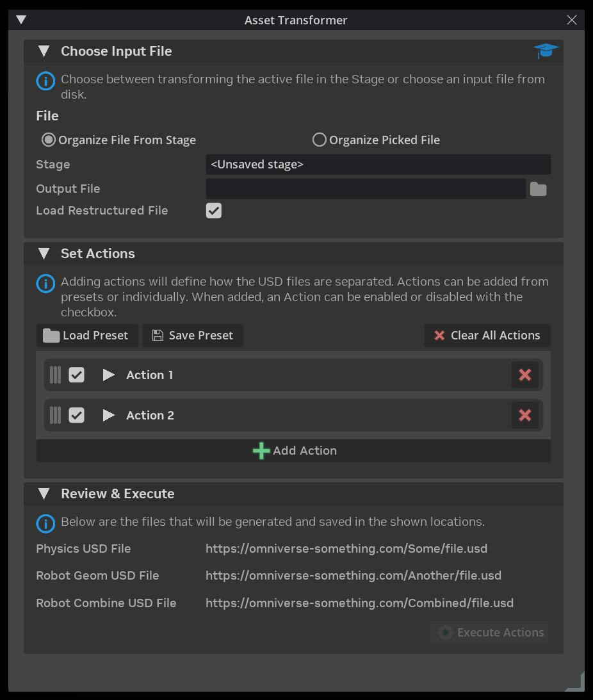Viewport: 593px width, 700px height.
Task: Select Organize Picked File radio option
Action: [319, 140]
